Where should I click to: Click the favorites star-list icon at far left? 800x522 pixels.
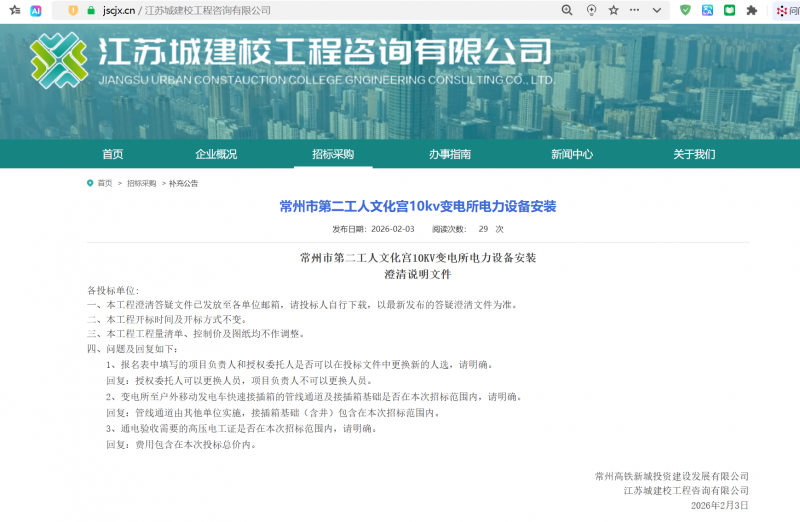point(14,10)
